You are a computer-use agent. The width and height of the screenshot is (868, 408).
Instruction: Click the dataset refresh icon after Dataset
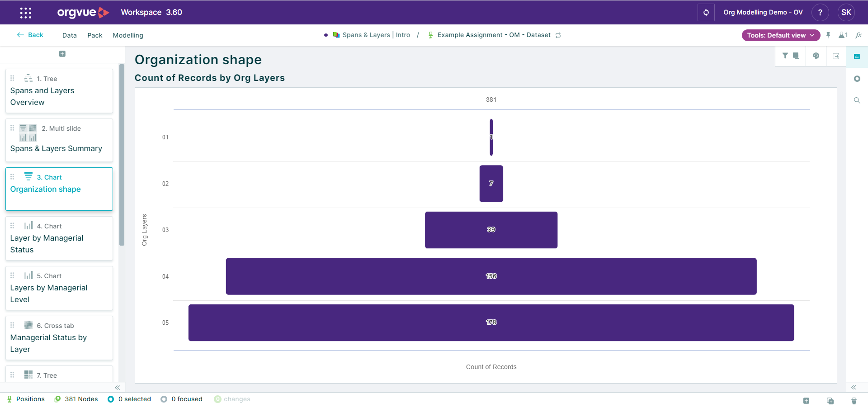(x=558, y=35)
